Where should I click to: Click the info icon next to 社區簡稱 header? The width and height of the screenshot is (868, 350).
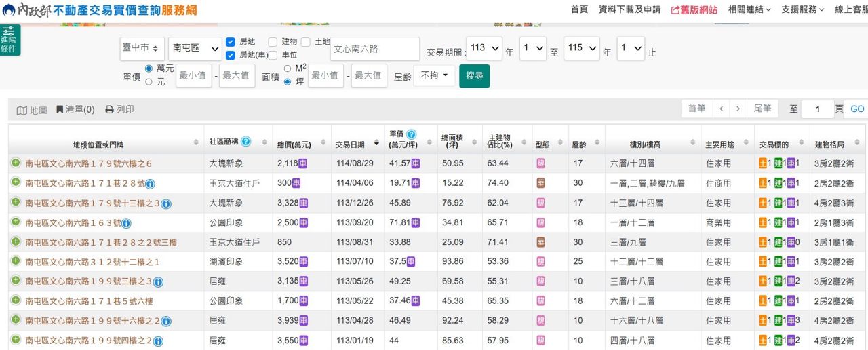[245, 142]
